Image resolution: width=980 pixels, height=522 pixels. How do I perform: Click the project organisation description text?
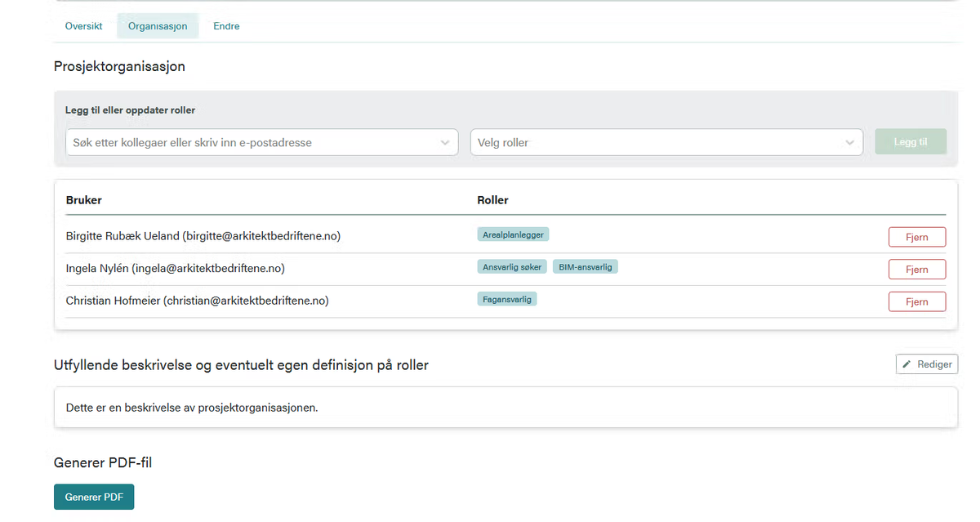click(x=192, y=408)
